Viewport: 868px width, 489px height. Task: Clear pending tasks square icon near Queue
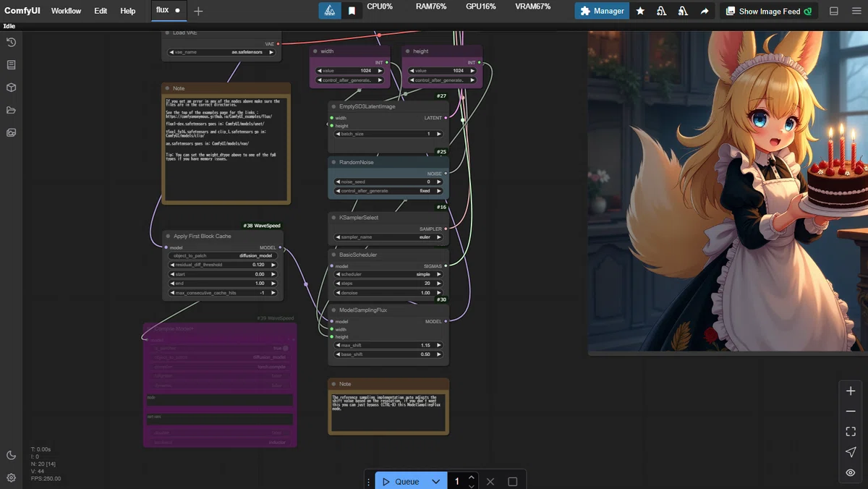pyautogui.click(x=513, y=482)
